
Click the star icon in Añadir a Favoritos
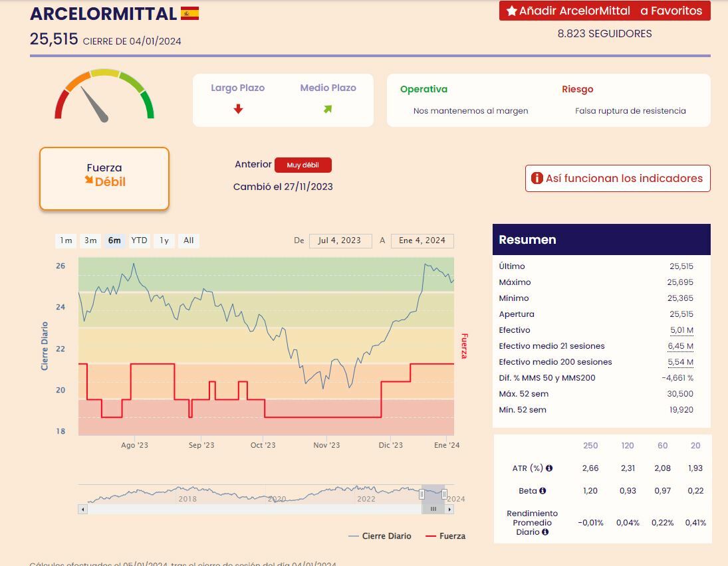pyautogui.click(x=512, y=11)
